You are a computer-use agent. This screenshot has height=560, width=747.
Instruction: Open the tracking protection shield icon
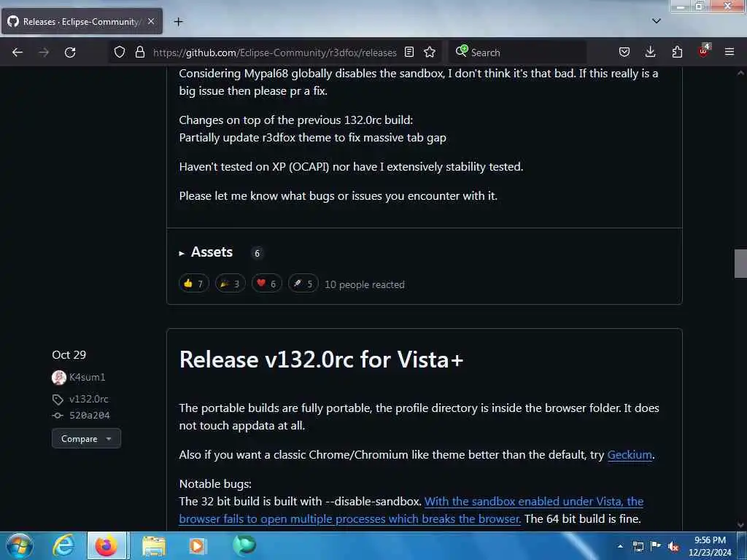(x=120, y=52)
